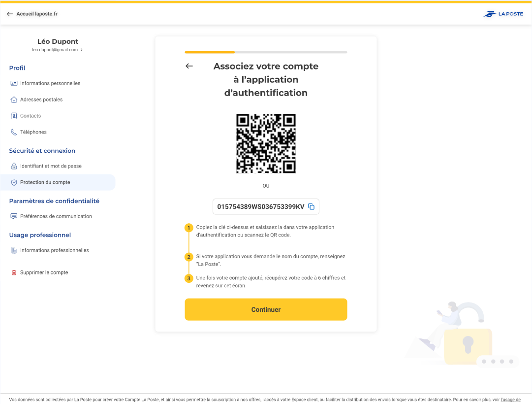Click the Identifiant et mot de passe lock icon
The image size is (532, 404).
coord(14,166)
